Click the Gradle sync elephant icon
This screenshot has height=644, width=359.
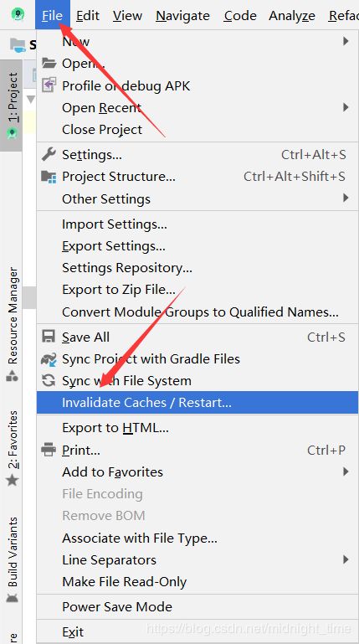49,359
